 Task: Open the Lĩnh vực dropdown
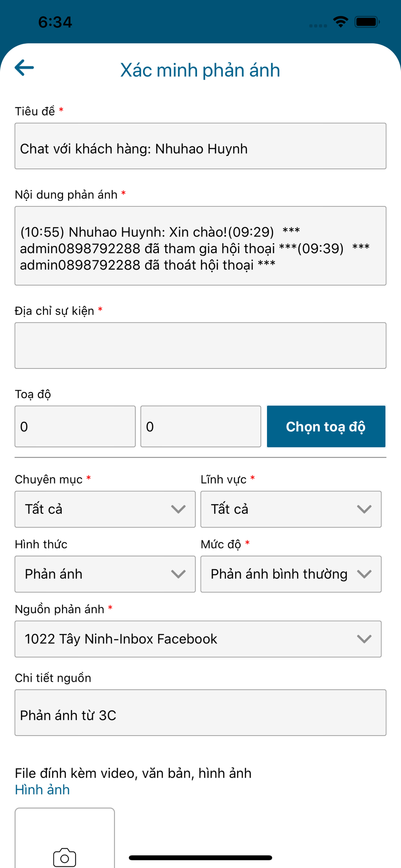point(291,509)
